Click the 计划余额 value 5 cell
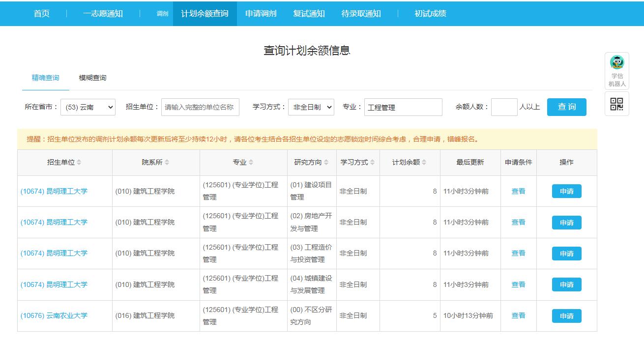 410,315
